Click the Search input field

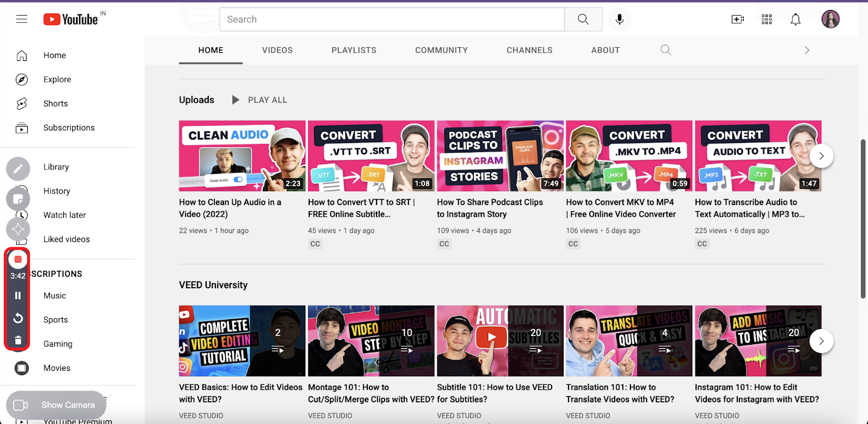pyautogui.click(x=392, y=20)
